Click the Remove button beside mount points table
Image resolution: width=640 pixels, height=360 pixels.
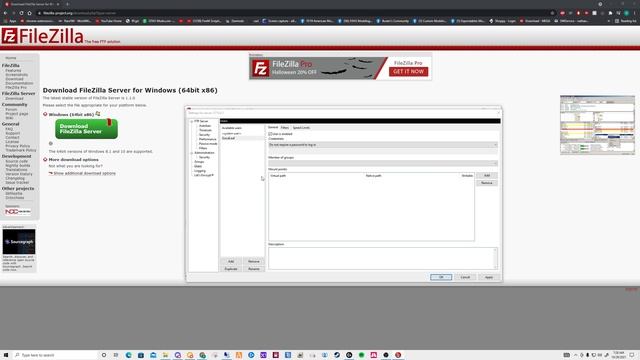click(x=487, y=183)
